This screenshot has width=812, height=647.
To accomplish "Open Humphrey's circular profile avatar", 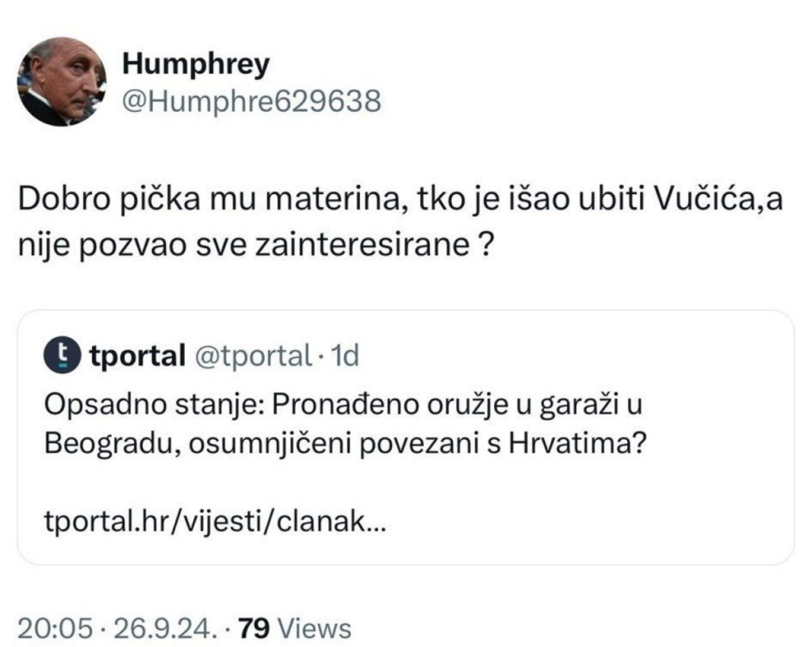I will point(63,79).
